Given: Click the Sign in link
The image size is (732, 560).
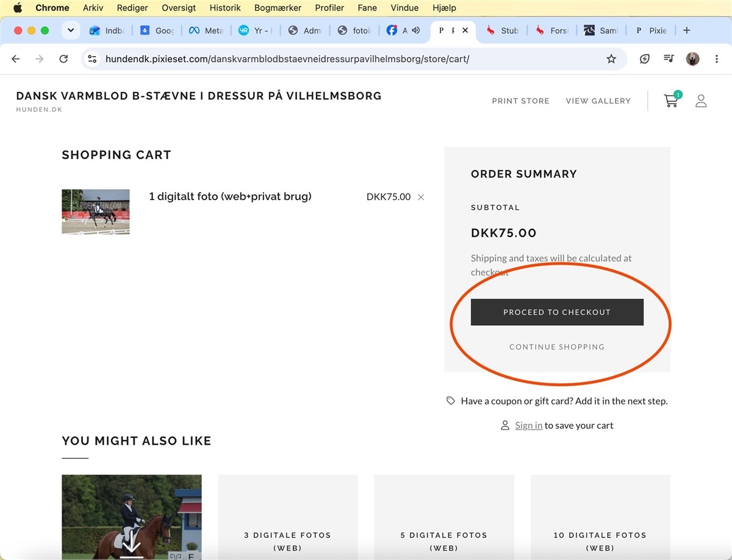Looking at the screenshot, I should coord(528,426).
